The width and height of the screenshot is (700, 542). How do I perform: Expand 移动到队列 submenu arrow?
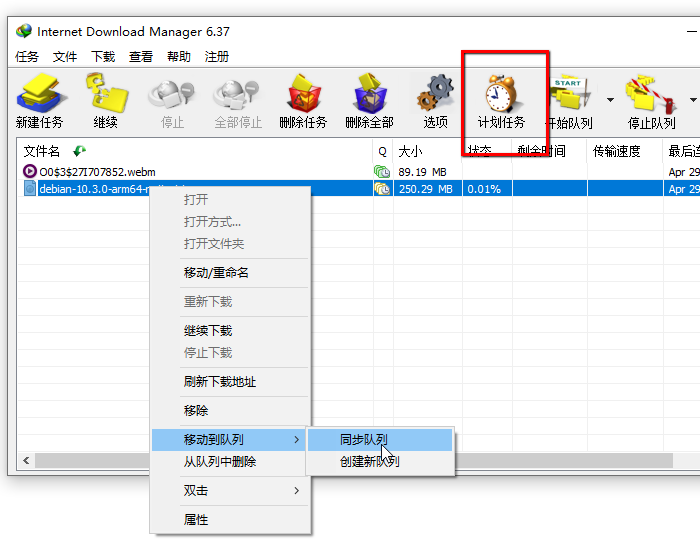[x=297, y=440]
